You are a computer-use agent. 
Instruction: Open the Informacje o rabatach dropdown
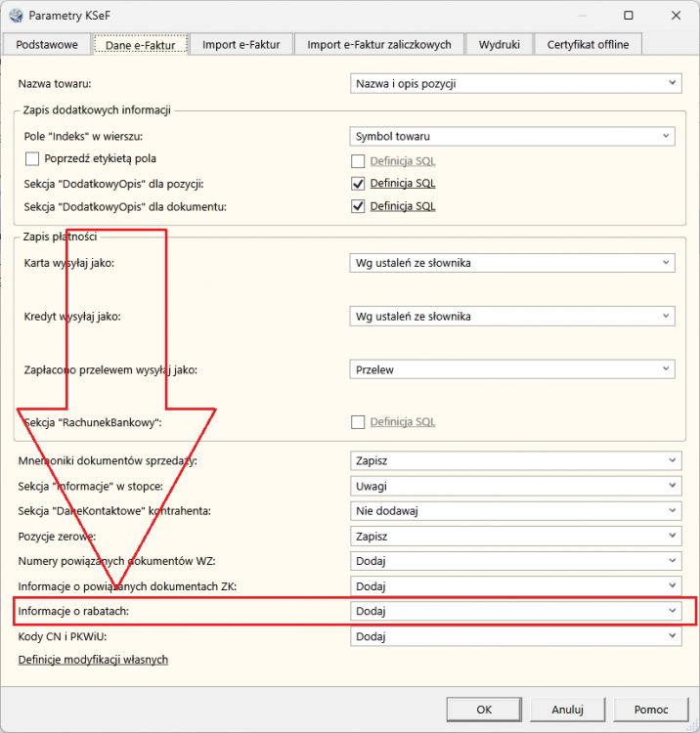(x=516, y=611)
